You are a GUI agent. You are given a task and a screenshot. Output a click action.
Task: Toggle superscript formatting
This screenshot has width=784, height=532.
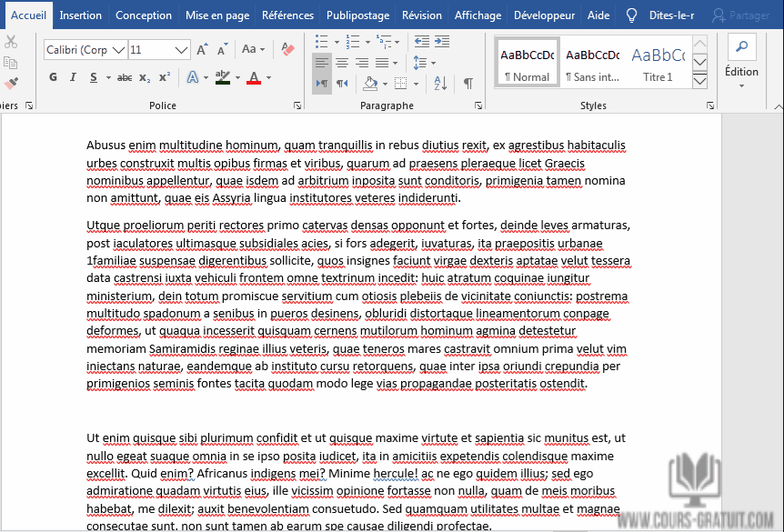pyautogui.click(x=165, y=77)
